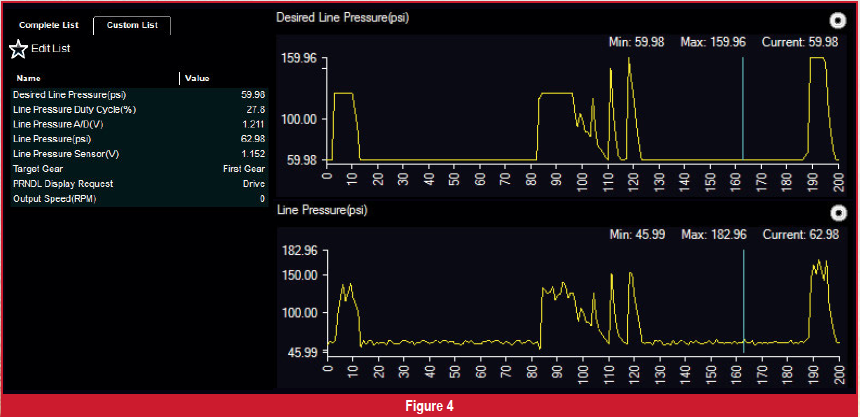Click the cursor line in Desired Line Pressure graph

tap(743, 110)
